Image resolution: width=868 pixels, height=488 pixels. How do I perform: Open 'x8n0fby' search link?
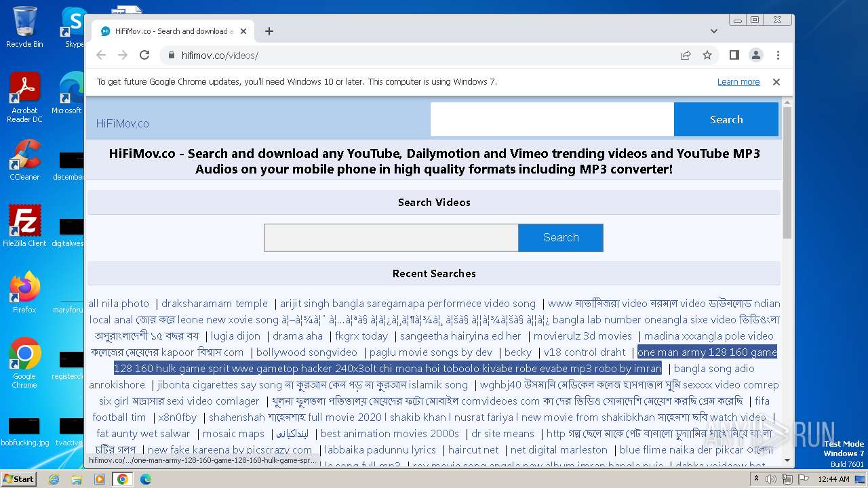[178, 418]
